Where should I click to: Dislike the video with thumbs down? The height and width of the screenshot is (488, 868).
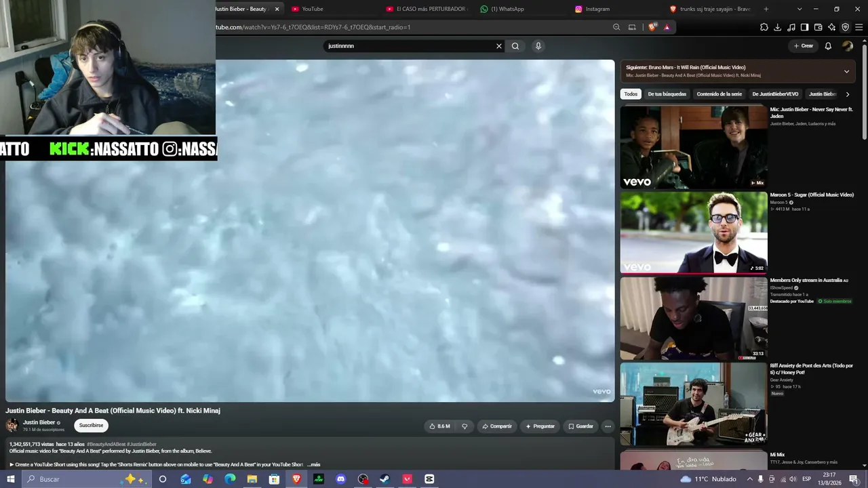[x=465, y=426]
